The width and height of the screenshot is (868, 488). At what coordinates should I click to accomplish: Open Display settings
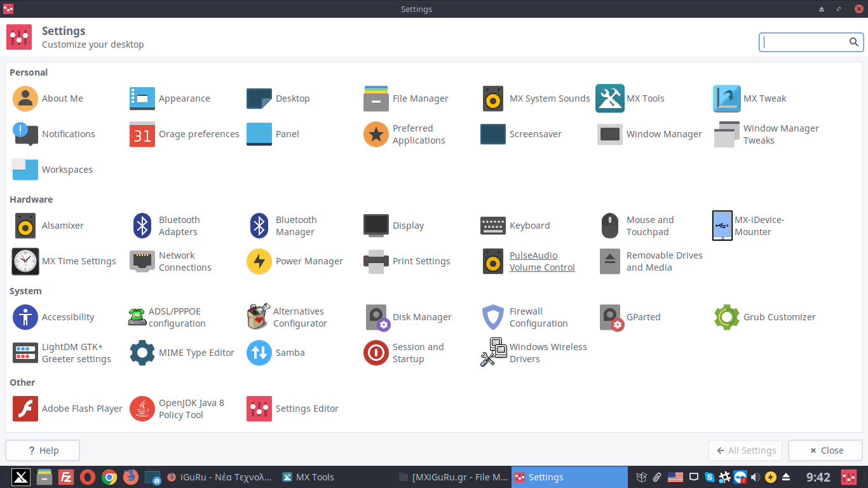coord(394,226)
